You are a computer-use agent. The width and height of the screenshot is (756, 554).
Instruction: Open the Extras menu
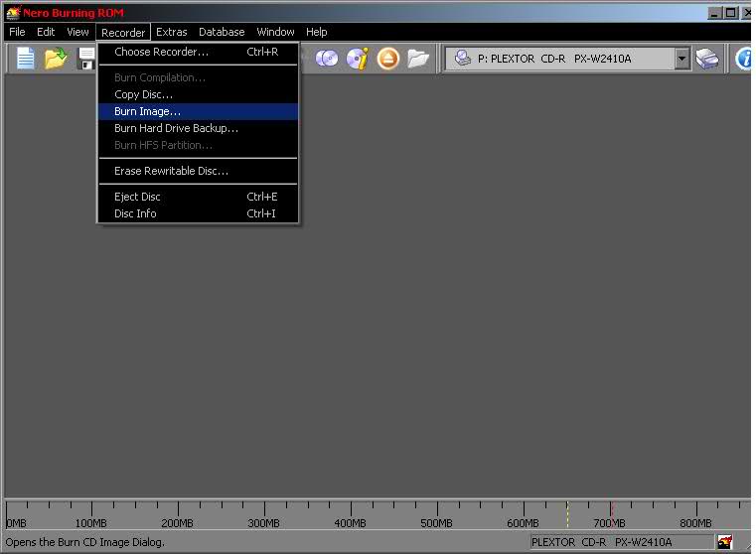(171, 32)
